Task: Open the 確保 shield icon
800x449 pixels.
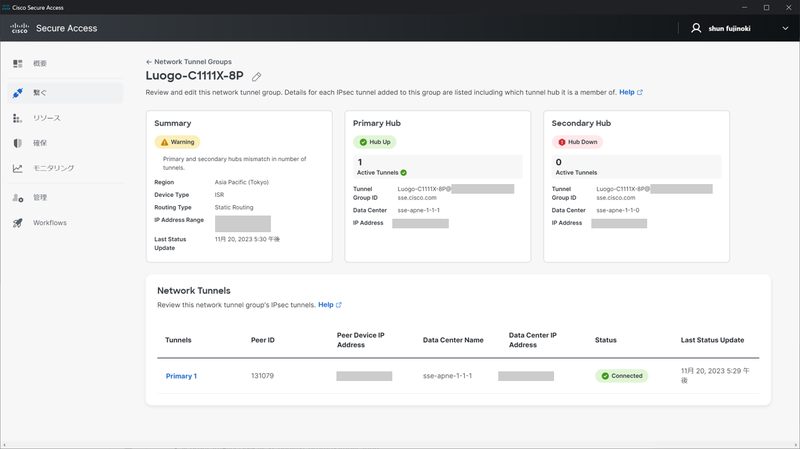Action: (x=18, y=143)
